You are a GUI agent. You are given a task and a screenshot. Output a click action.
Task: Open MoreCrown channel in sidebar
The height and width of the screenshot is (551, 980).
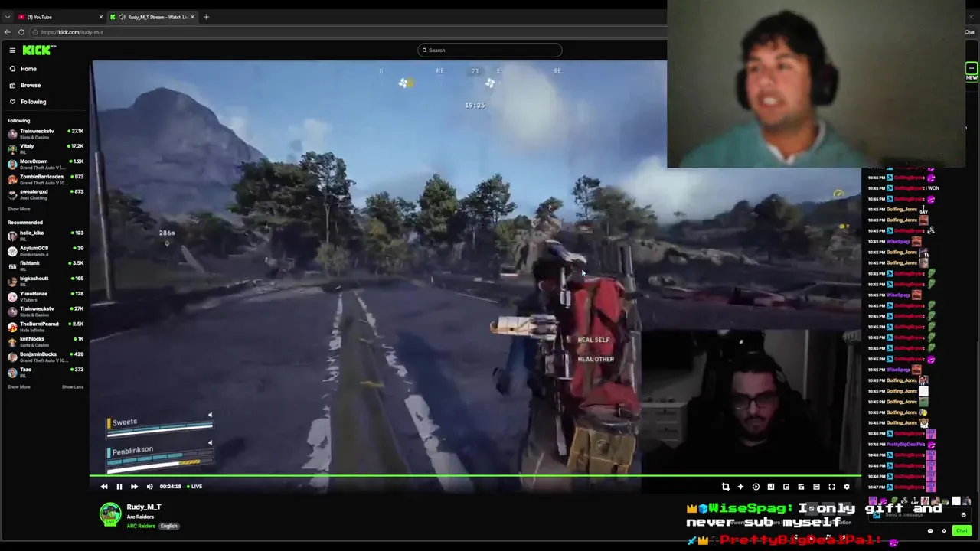[x=46, y=164]
